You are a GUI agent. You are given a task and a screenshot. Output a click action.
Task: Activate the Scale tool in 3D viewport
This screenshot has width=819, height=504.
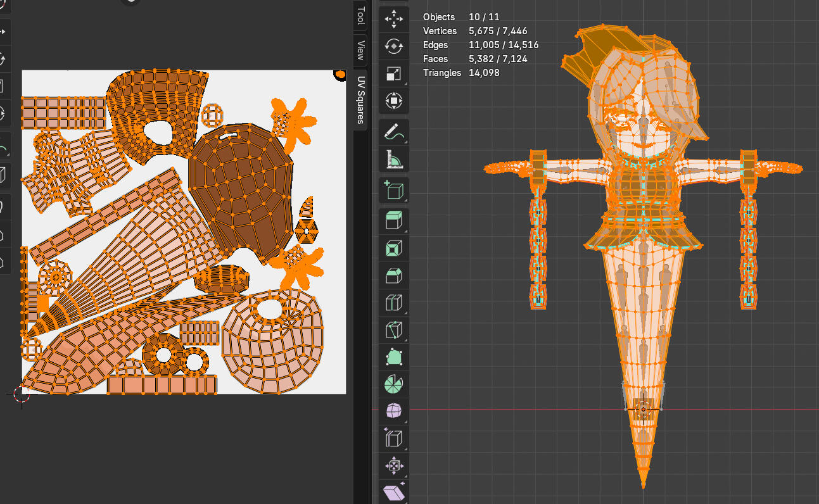[393, 74]
